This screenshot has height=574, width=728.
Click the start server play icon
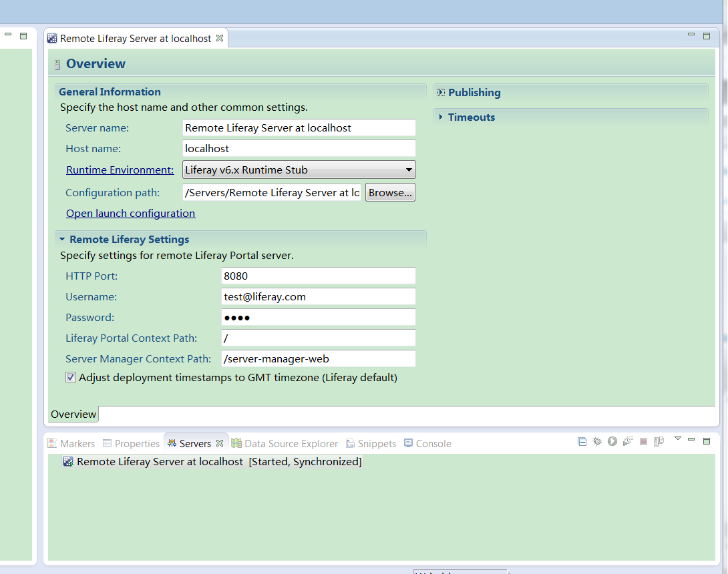[x=612, y=441]
